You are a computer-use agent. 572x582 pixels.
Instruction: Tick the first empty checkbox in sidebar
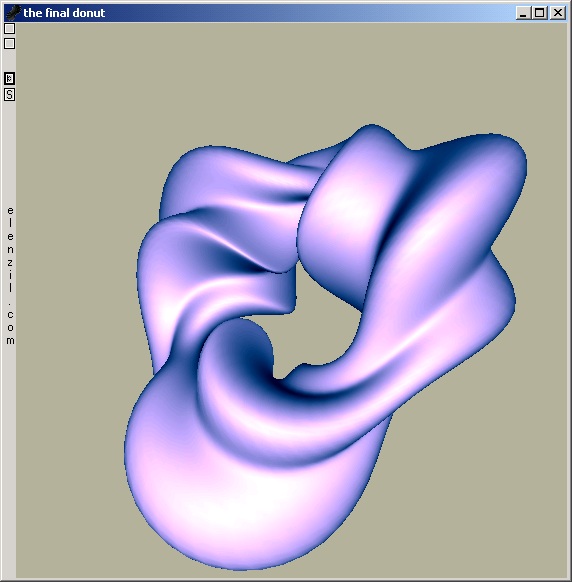9,28
